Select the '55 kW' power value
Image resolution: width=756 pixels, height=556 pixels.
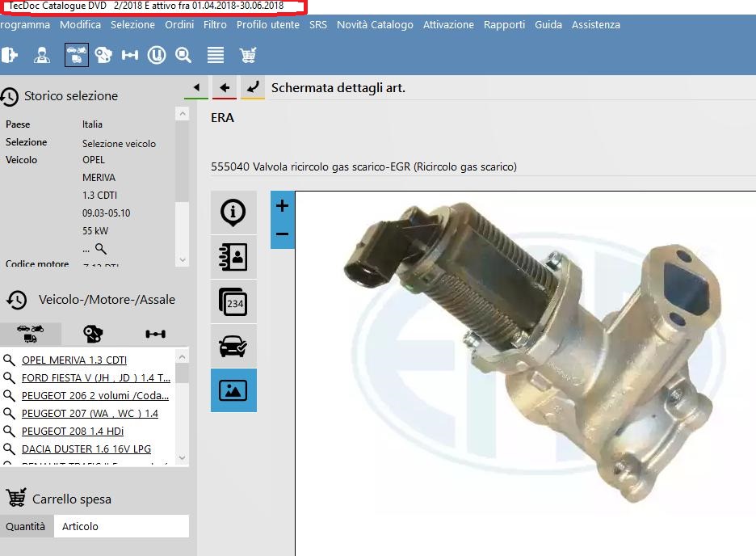tap(95, 230)
